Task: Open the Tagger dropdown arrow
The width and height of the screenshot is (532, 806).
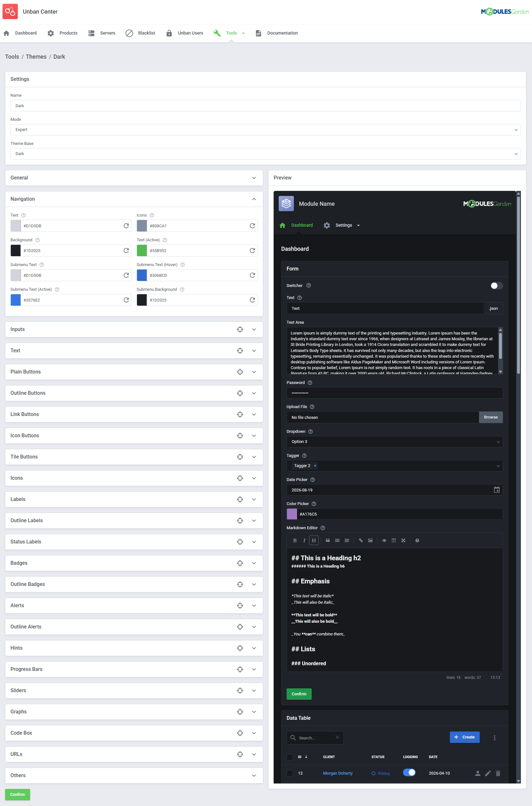Action: point(498,466)
